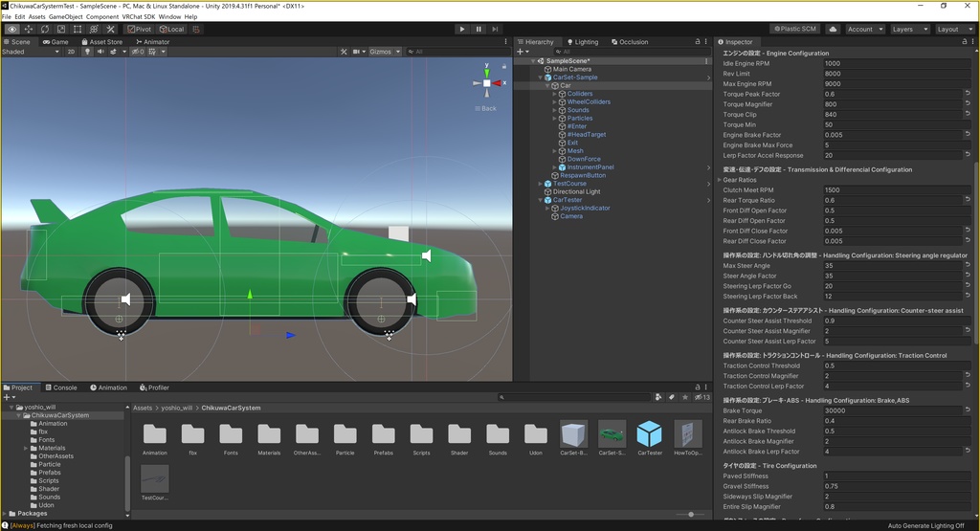The height and width of the screenshot is (531, 980).
Task: Show favorites star icon in Project
Action: click(685, 397)
